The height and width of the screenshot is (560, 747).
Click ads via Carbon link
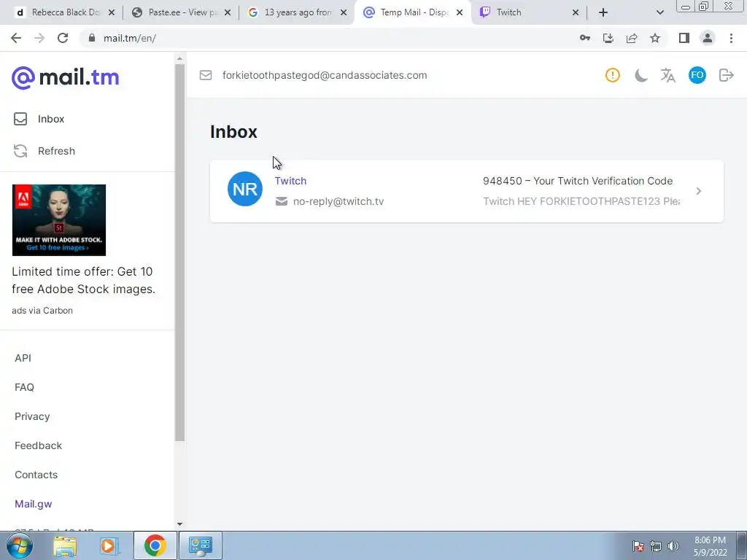42,311
